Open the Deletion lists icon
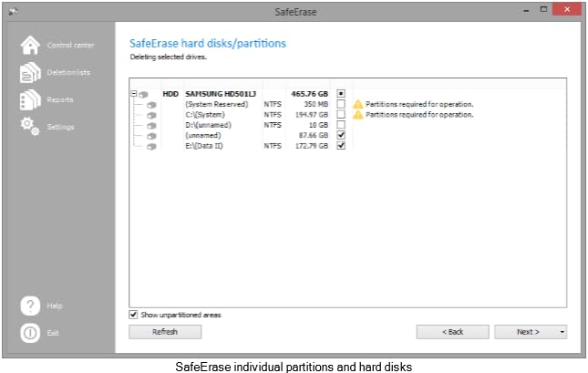This screenshot has height=373, width=588. point(30,72)
